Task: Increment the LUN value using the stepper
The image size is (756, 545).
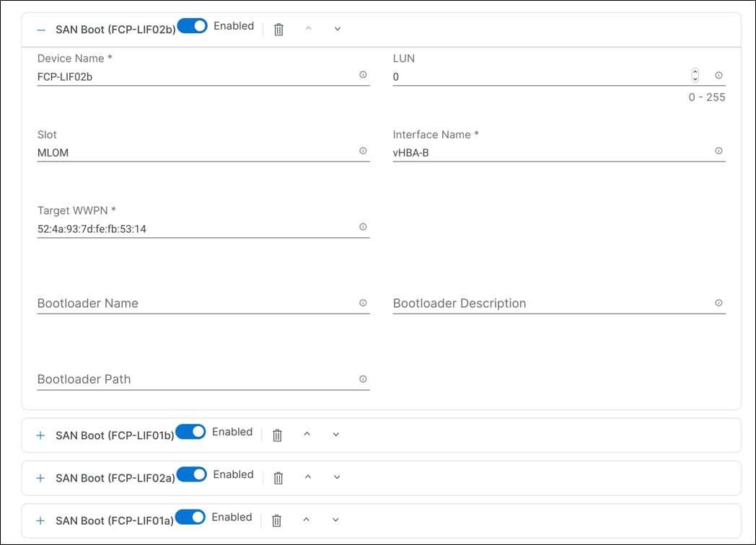Action: tap(695, 71)
